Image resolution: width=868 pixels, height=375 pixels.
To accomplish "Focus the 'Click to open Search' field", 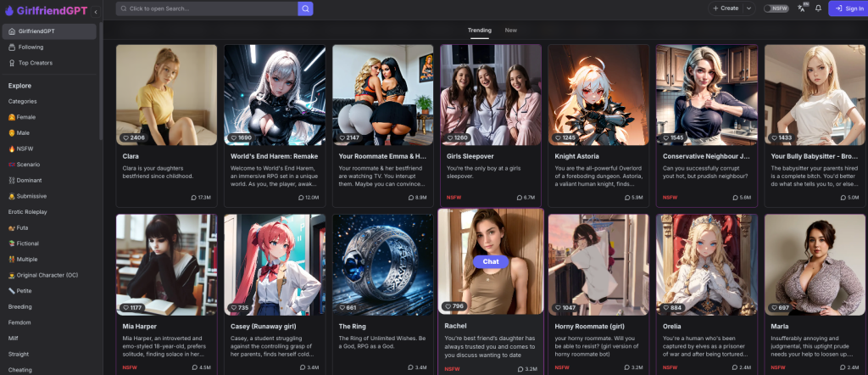I will pyautogui.click(x=212, y=8).
